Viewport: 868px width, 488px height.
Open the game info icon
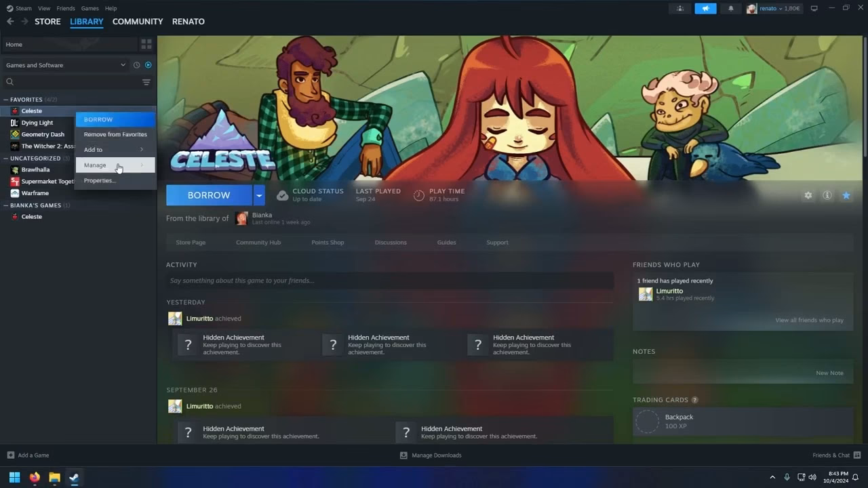[x=827, y=195]
